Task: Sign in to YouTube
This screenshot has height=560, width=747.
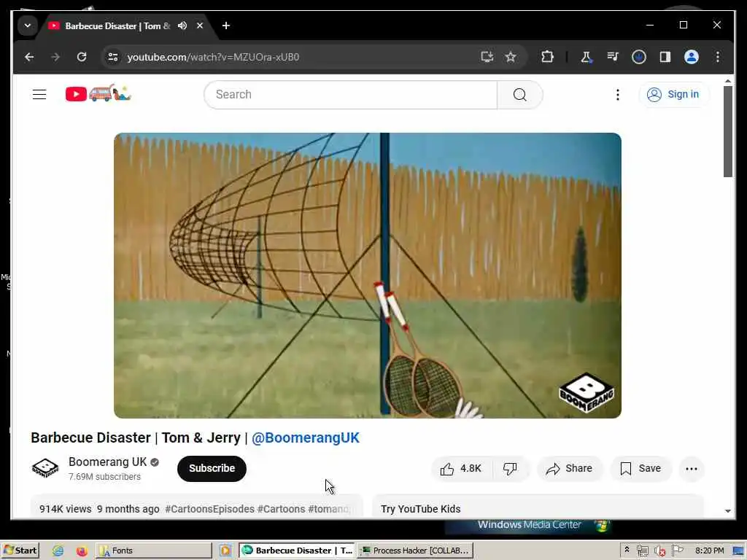Action: point(673,94)
